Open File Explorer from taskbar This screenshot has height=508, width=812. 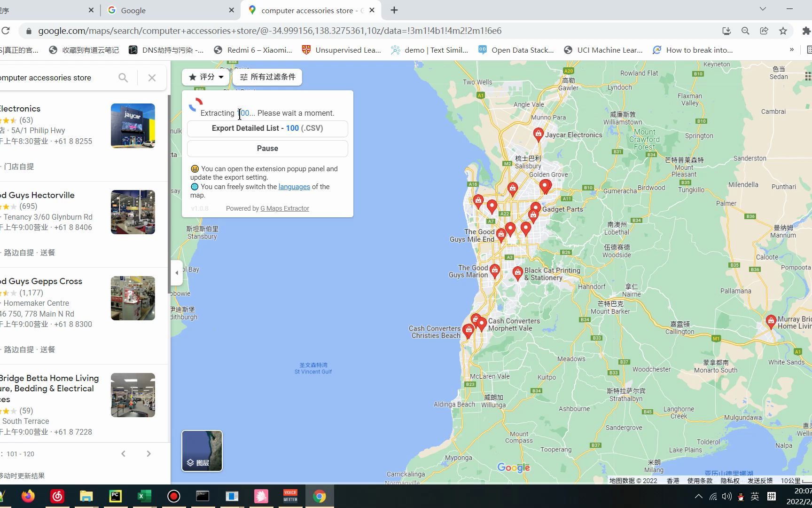[x=86, y=496]
